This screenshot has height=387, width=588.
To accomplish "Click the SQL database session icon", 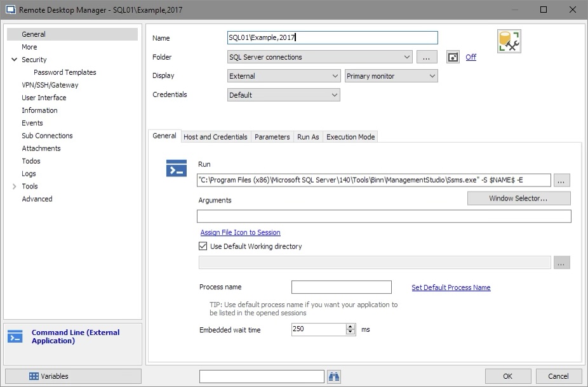I will click(x=509, y=41).
